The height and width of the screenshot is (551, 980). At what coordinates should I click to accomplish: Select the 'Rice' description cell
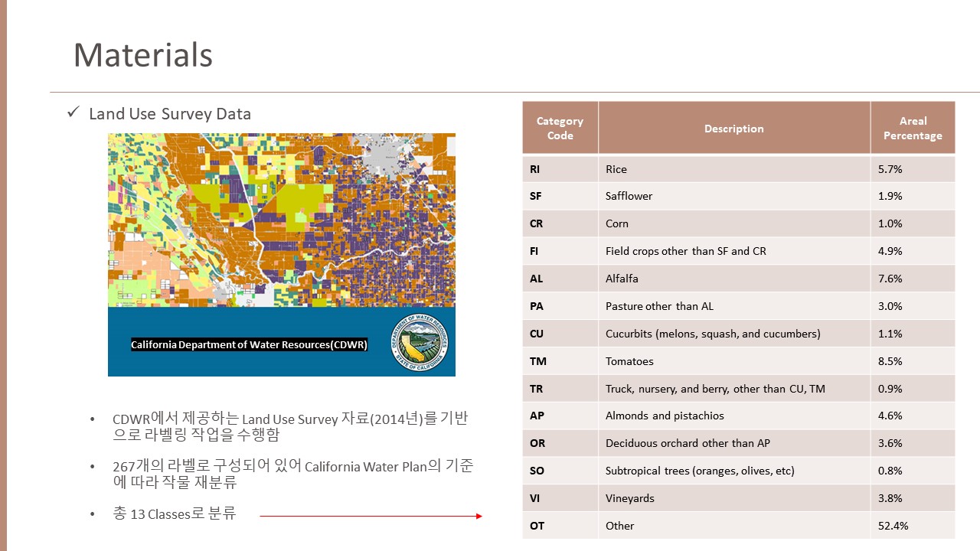(x=734, y=169)
